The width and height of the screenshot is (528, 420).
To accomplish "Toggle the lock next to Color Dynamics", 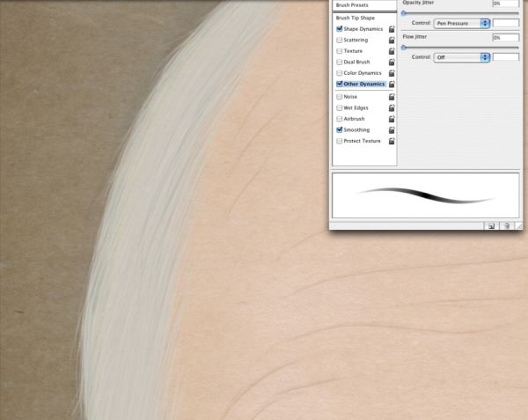I will click(392, 73).
